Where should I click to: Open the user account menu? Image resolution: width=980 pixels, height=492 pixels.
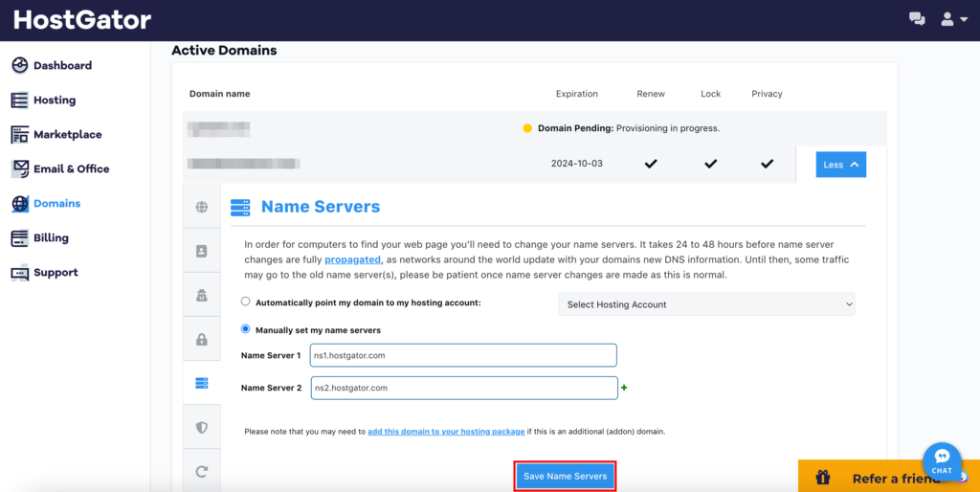pyautogui.click(x=954, y=19)
